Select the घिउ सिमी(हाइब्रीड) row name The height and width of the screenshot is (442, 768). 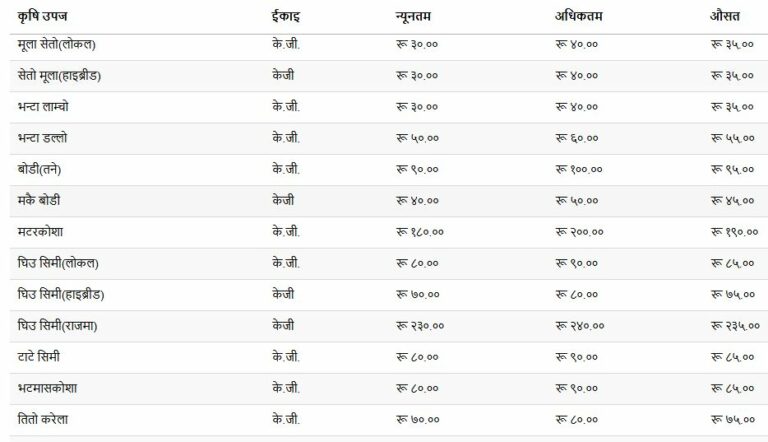[x=61, y=295]
